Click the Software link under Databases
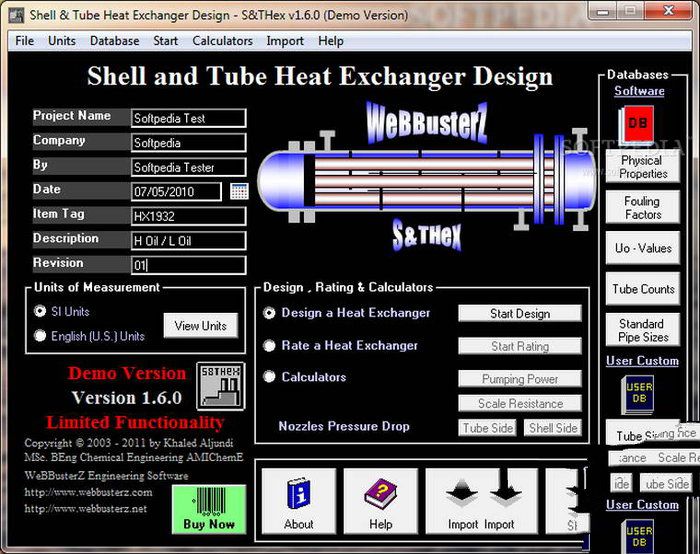This screenshot has width=700, height=554. 639,91
